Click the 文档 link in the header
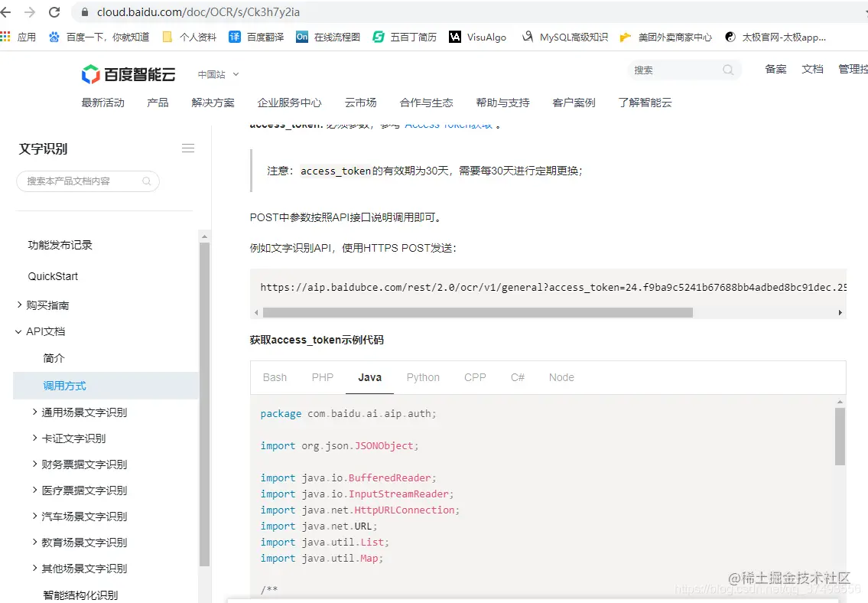Viewport: 868px width, 603px height. tap(812, 69)
